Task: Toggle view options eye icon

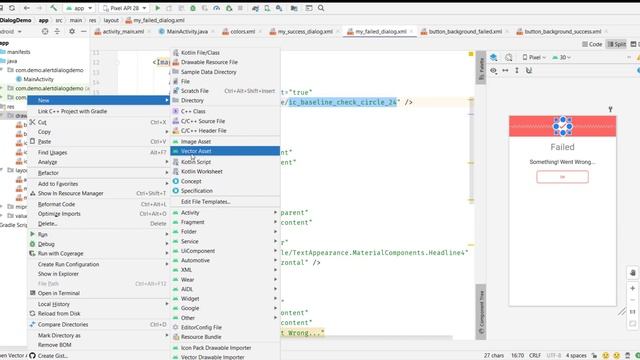Action: 493,71
